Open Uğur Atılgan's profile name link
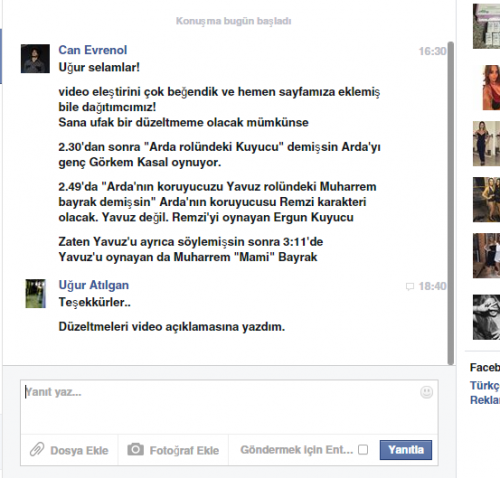Viewport: 500px width, 478px height. [x=94, y=285]
